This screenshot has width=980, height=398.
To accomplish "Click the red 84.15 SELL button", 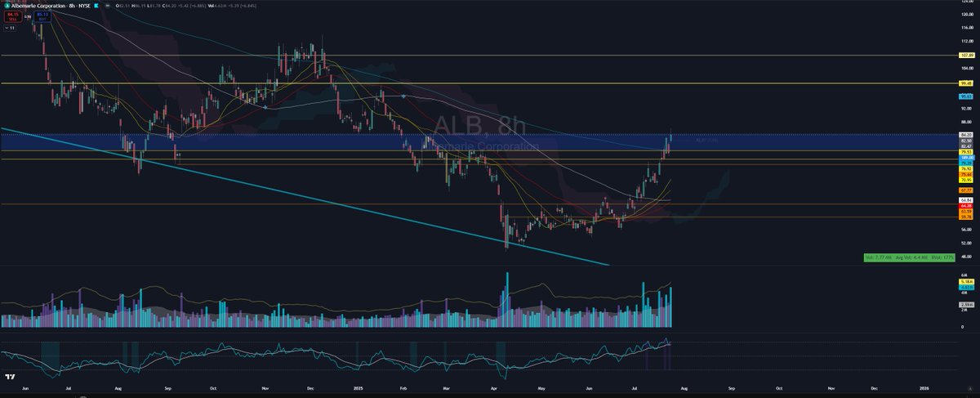I will 13,16.
